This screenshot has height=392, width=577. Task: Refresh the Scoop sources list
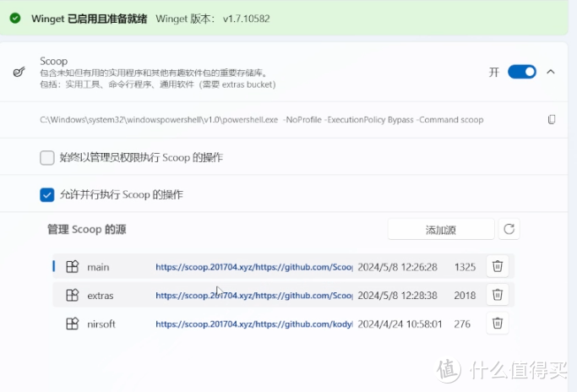point(509,229)
